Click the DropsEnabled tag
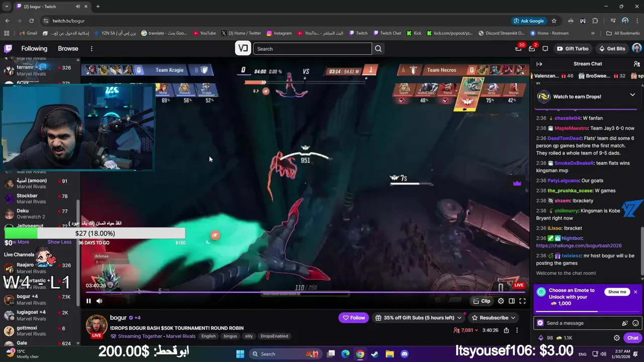The width and height of the screenshot is (644, 362). 274,336
